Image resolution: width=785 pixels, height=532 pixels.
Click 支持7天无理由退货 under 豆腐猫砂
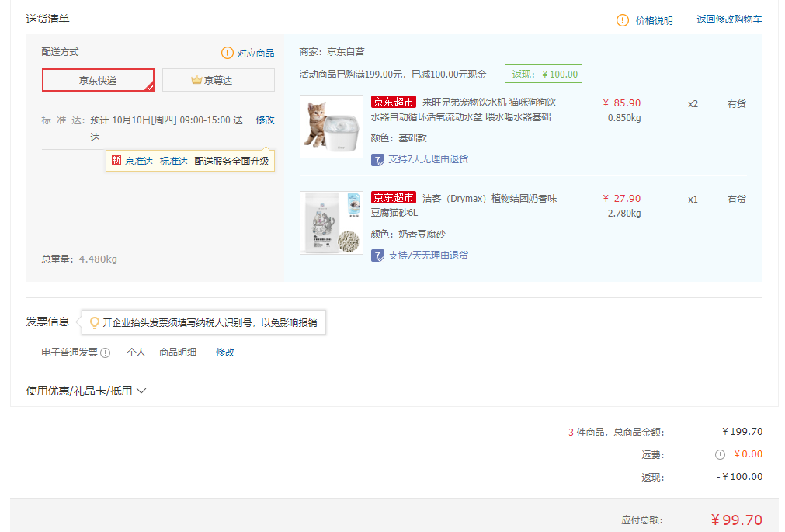click(x=428, y=256)
